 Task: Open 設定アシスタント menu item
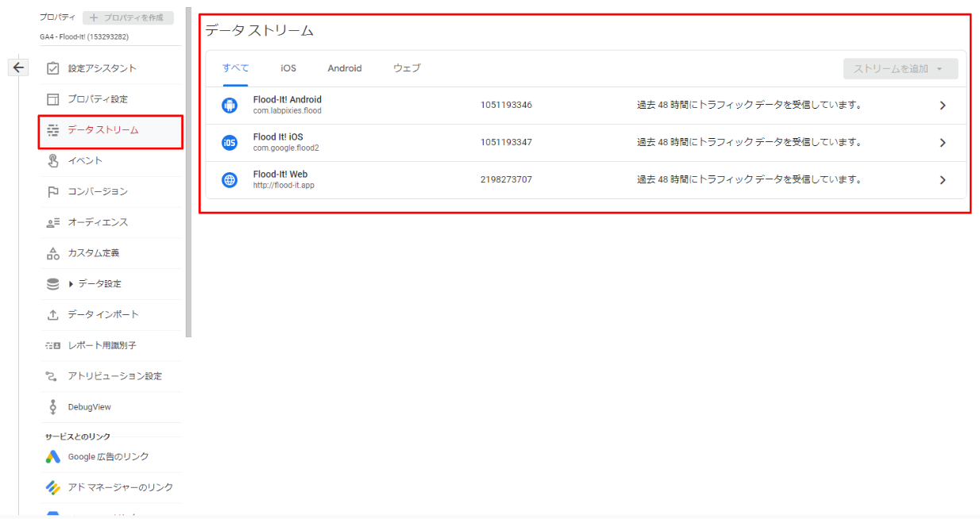click(x=110, y=68)
